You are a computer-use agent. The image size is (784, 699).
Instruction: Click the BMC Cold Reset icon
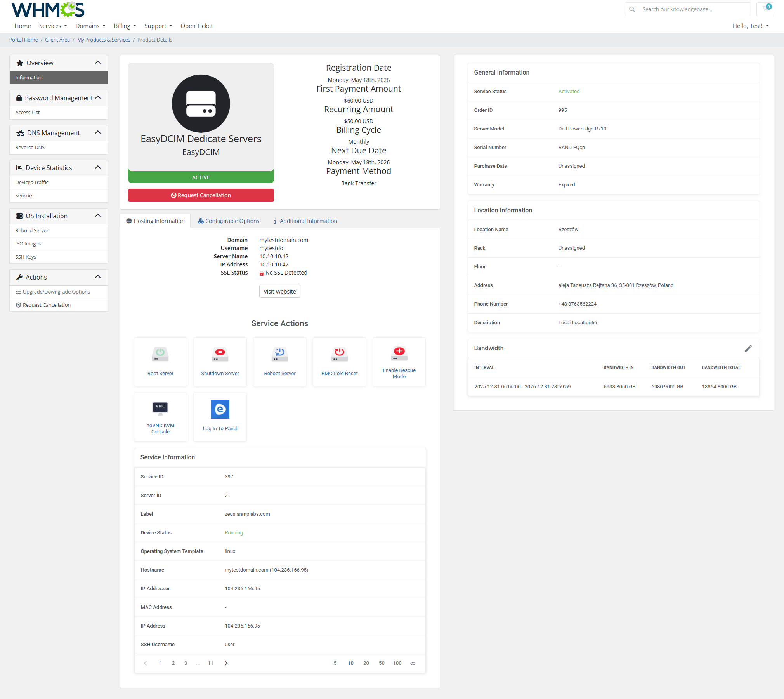click(x=340, y=354)
